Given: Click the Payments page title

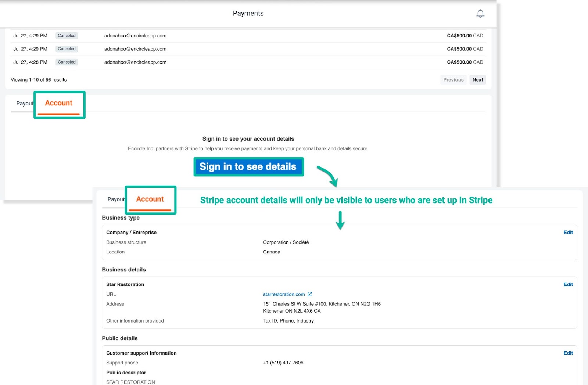Looking at the screenshot, I should [x=248, y=14].
